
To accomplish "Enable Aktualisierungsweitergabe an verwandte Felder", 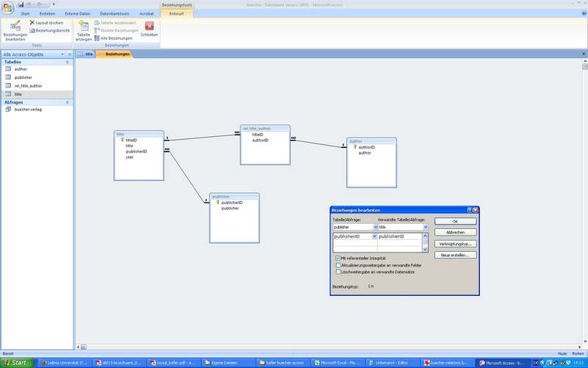I will pyautogui.click(x=337, y=265).
